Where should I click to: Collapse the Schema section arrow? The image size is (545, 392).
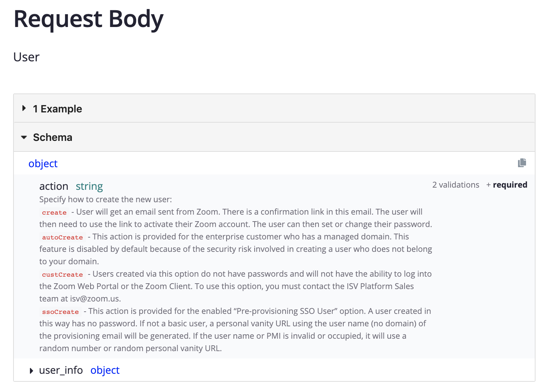point(24,138)
